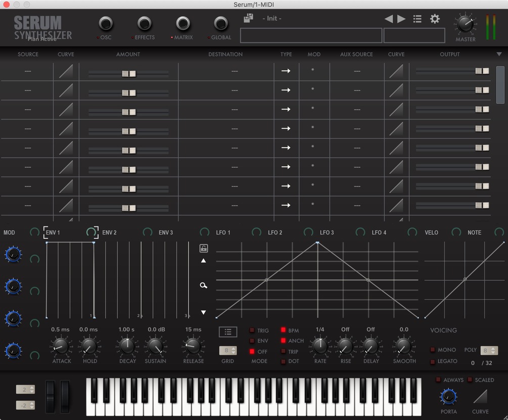This screenshot has height=420, width=508.
Task: Click the LFO lock icon
Action: click(204, 248)
